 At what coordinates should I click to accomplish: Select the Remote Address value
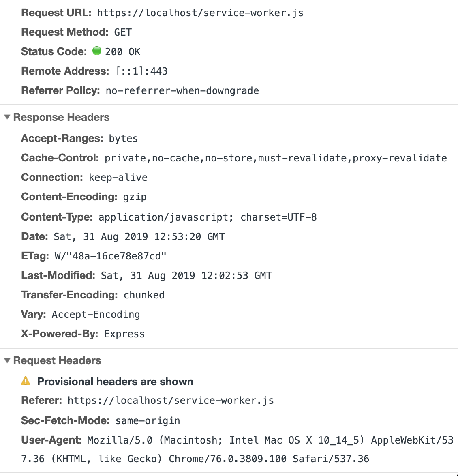141,71
